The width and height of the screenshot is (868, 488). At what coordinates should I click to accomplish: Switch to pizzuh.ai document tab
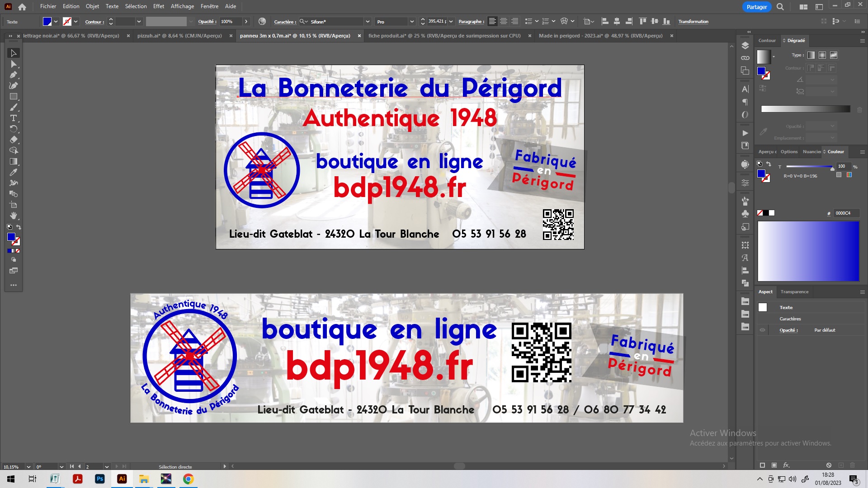tap(179, 36)
